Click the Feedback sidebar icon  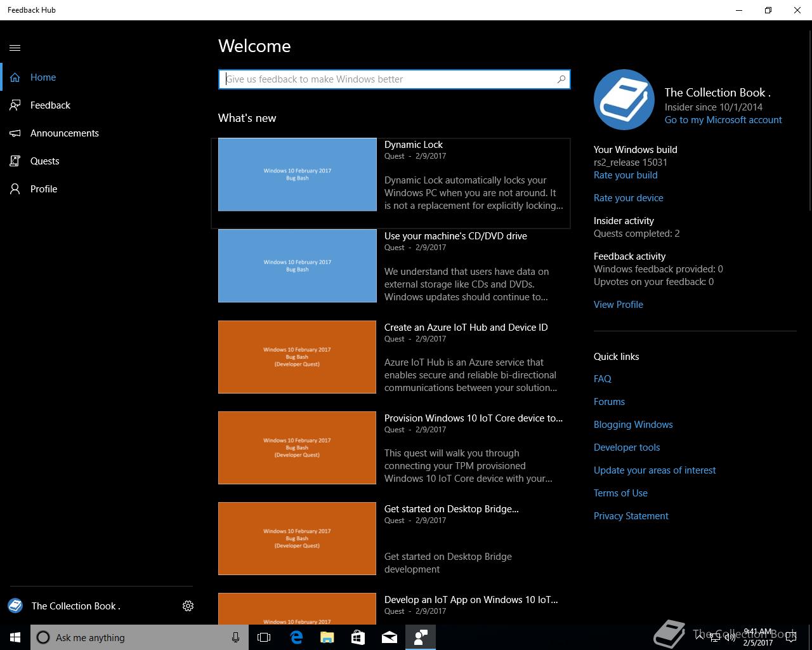point(15,105)
